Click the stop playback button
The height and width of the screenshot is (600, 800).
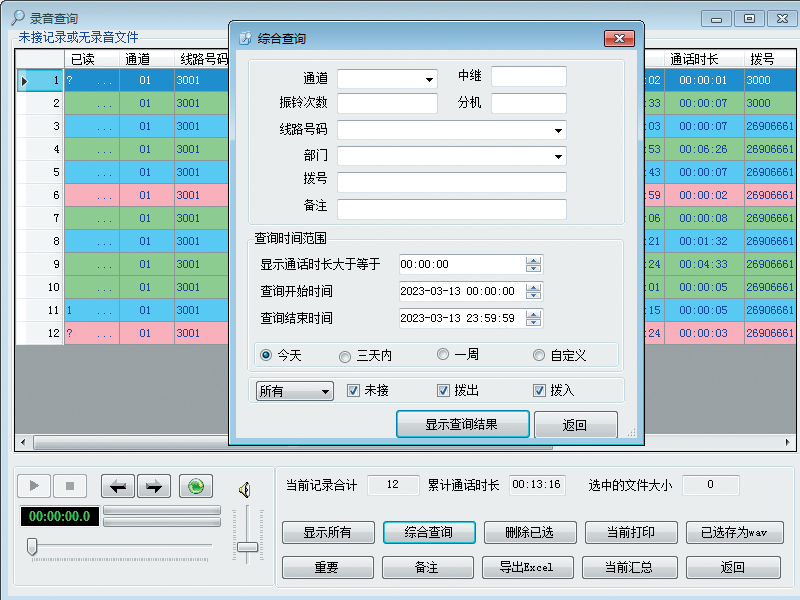[70, 486]
